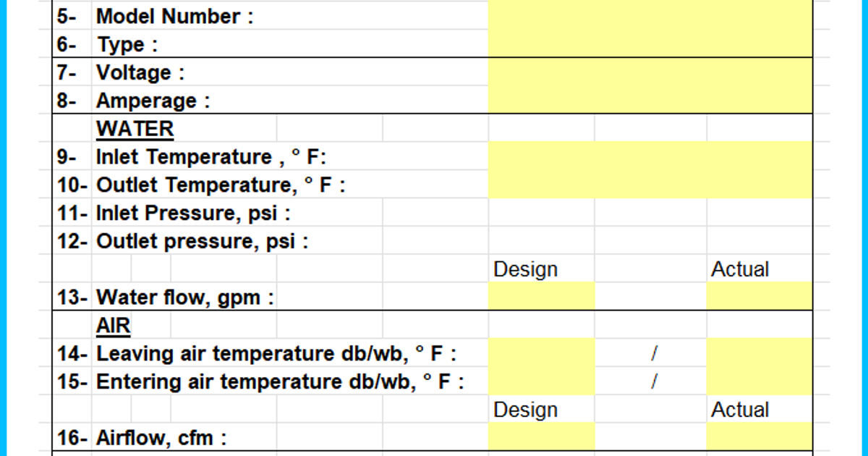Click the Actual header above Water flow

tap(740, 269)
